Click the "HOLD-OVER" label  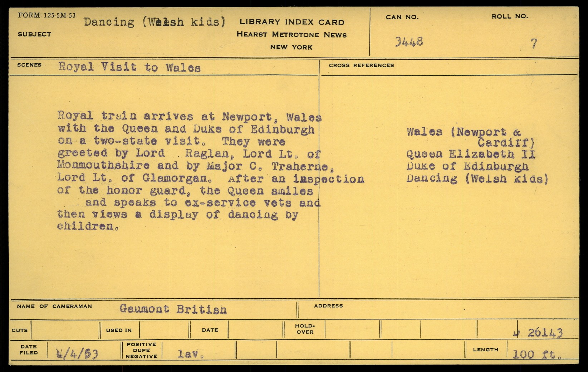pos(304,329)
